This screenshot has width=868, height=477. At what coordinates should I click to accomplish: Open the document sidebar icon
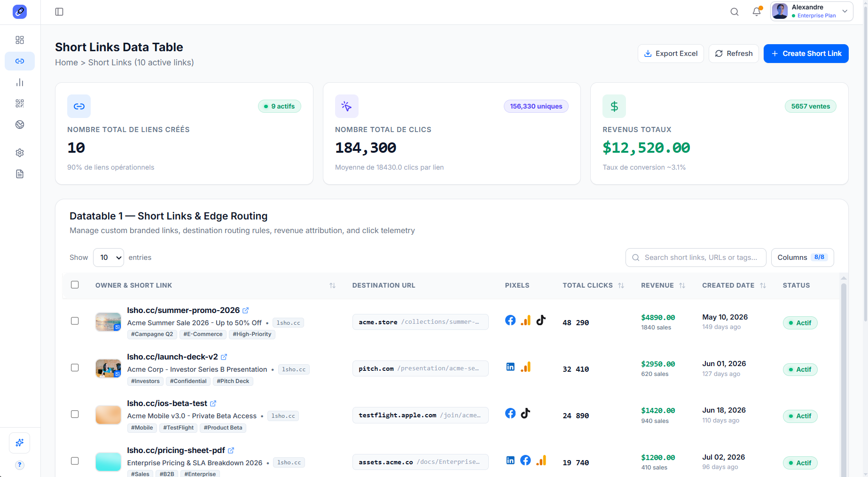[20, 174]
